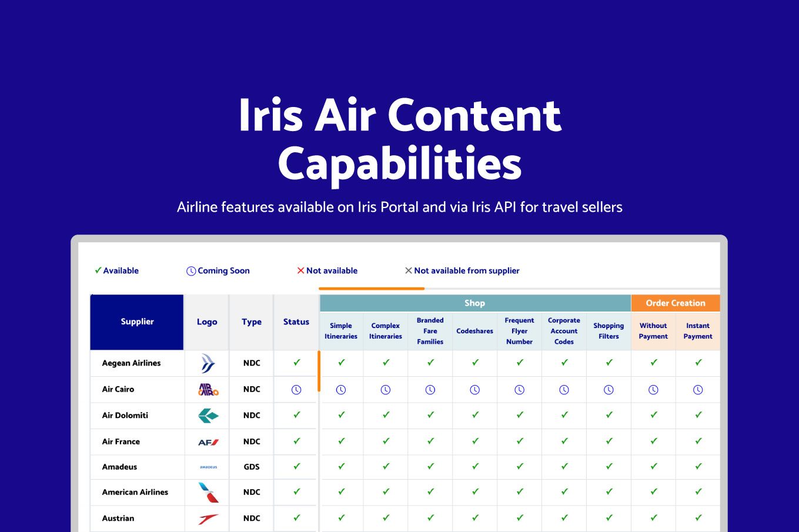Click the Complex Itineraries column header
This screenshot has height=532, width=799.
[386, 331]
